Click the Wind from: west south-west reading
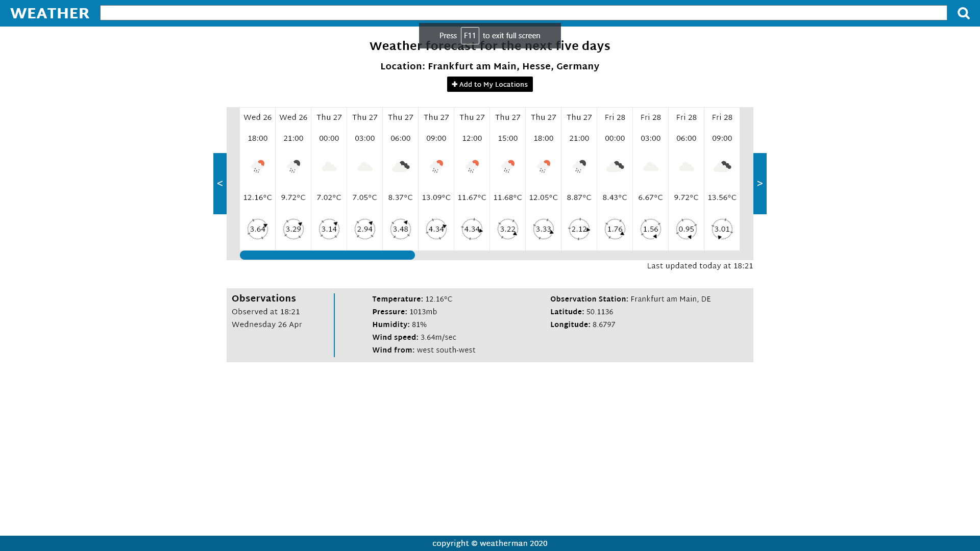Viewport: 980px width, 551px height. (424, 350)
